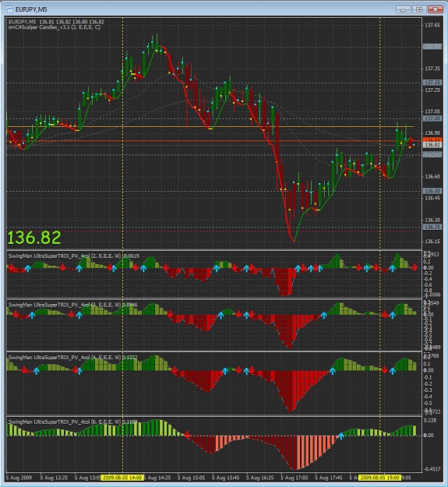Click the 5 Aug 17:05 time axis label
This screenshot has width=448, height=487.
pyautogui.click(x=295, y=478)
